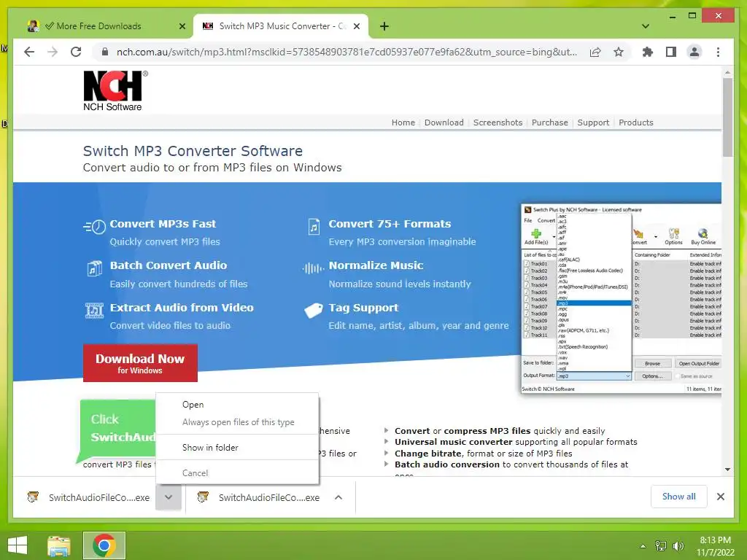Viewport: 747px width, 560px height.
Task: Click the Batch Convert Audio icon
Action: click(94, 268)
